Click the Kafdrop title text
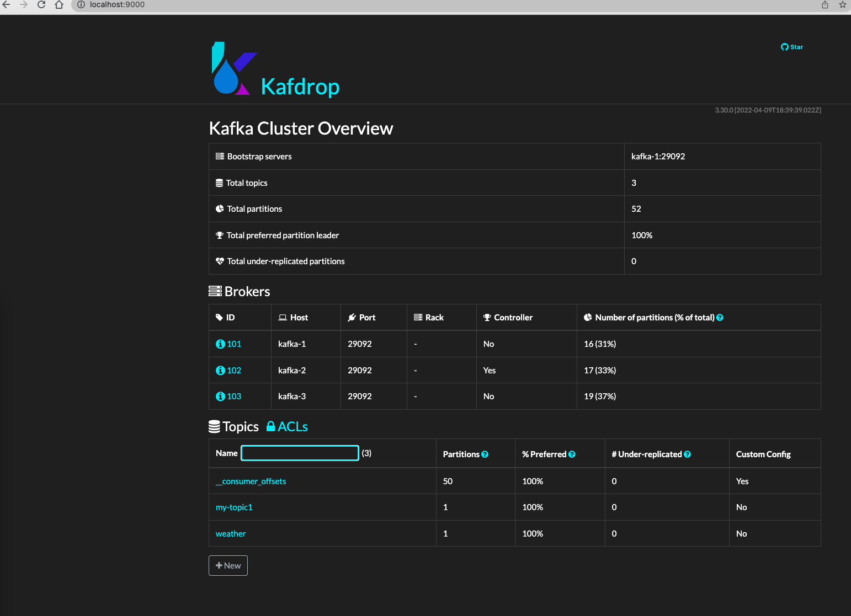The width and height of the screenshot is (851, 616). point(300,87)
